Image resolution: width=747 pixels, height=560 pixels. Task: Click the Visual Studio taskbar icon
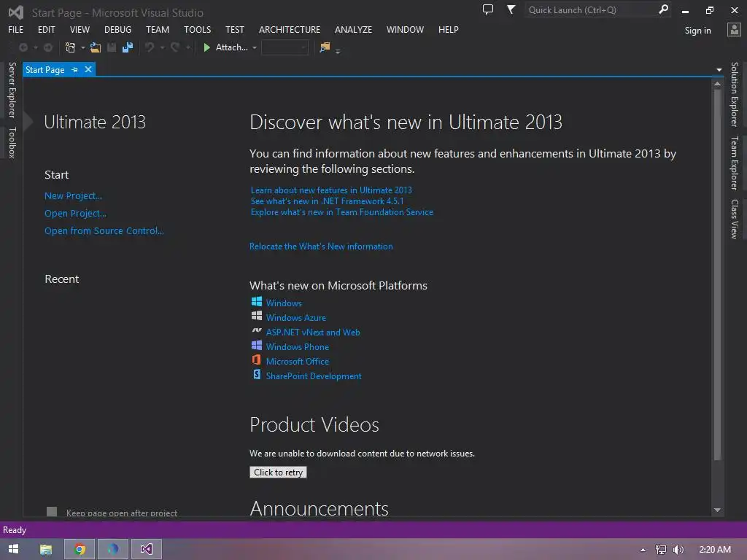tap(146, 549)
